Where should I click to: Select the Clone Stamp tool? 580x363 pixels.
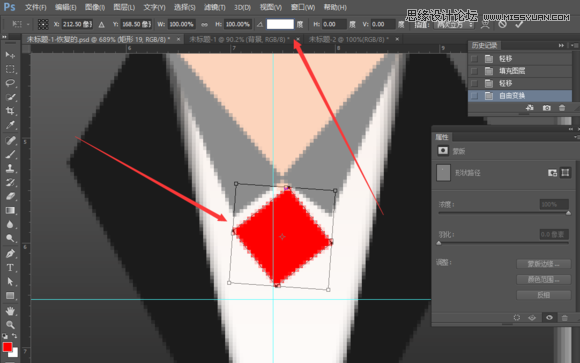coord(10,168)
